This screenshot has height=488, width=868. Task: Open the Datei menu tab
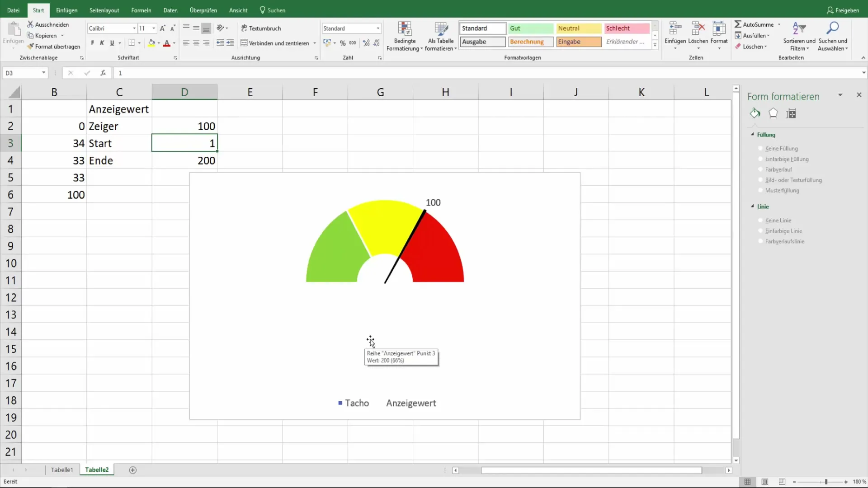tap(14, 10)
